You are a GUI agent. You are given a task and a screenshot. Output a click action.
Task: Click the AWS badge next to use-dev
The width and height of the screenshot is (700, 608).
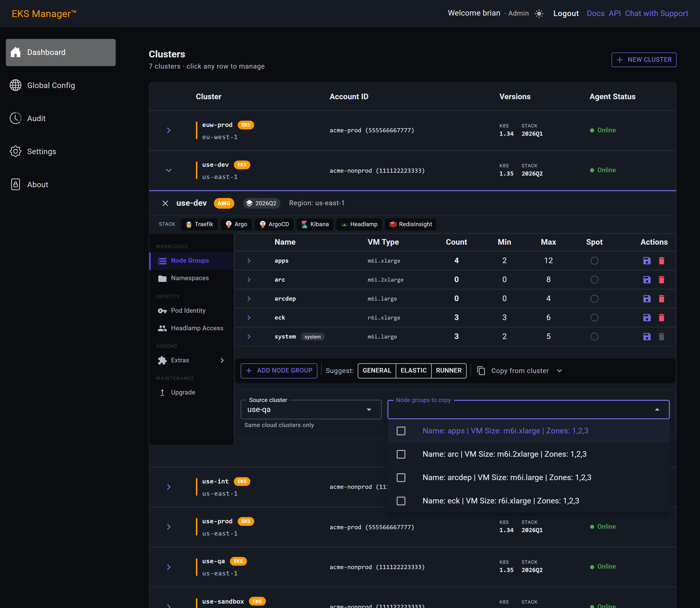pos(224,203)
